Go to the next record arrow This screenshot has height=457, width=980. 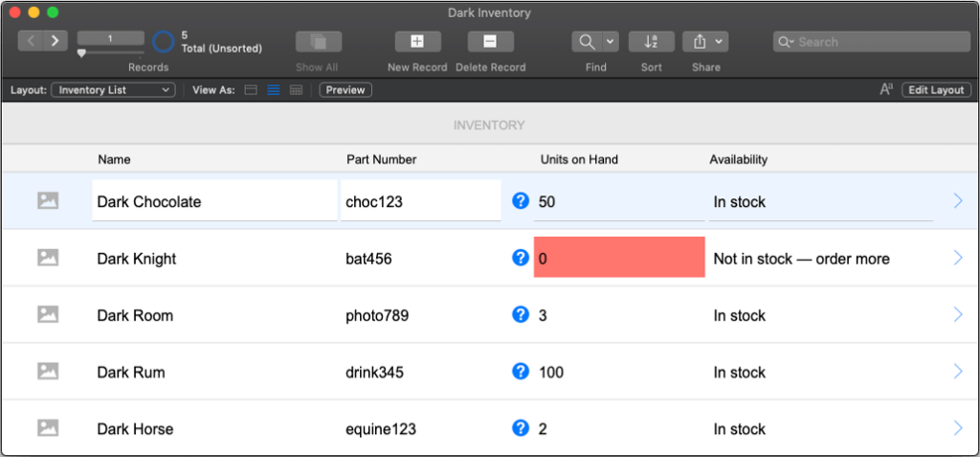click(x=55, y=40)
